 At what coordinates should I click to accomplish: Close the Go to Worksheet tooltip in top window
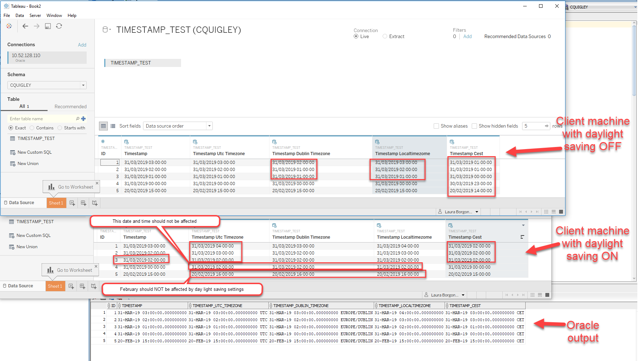97,183
